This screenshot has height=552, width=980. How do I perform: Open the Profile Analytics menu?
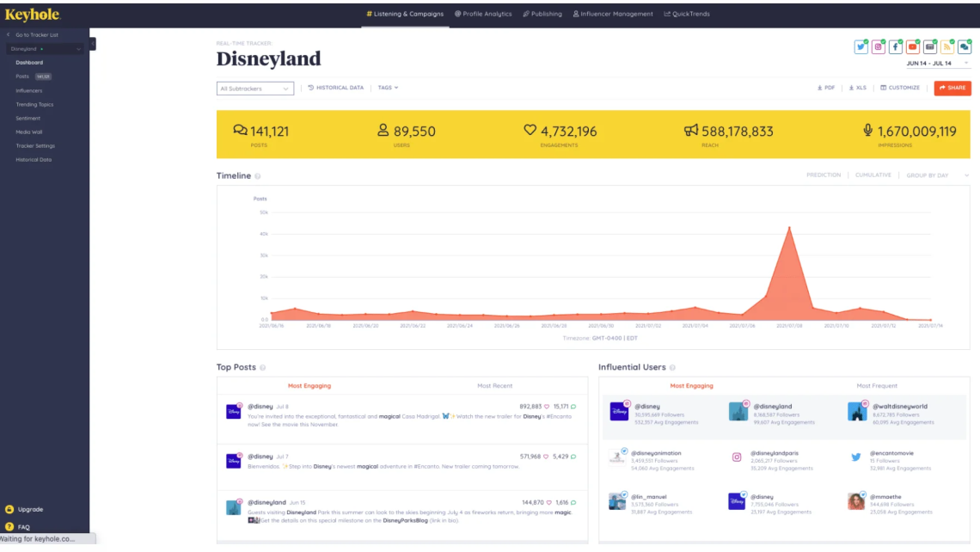click(x=483, y=14)
